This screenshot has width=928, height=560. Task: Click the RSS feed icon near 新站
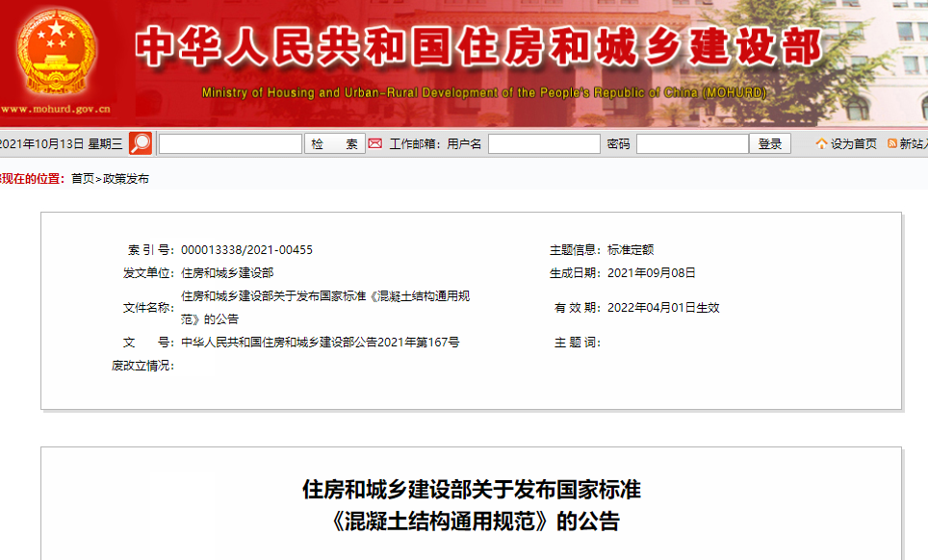(893, 141)
